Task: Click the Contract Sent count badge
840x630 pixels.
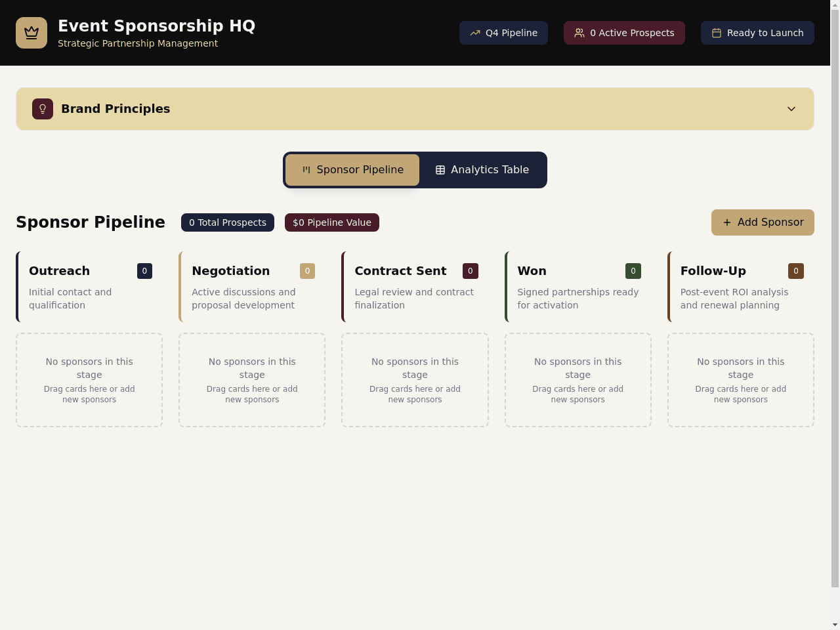Action: [471, 271]
